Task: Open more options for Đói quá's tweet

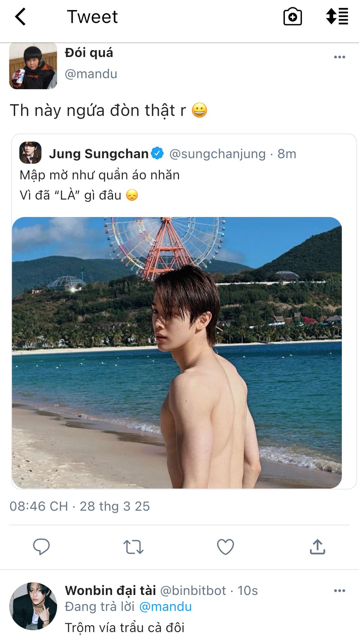Action: [340, 57]
